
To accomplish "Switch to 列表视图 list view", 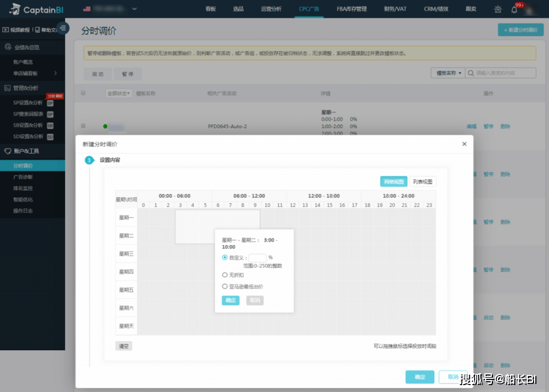I will [423, 182].
